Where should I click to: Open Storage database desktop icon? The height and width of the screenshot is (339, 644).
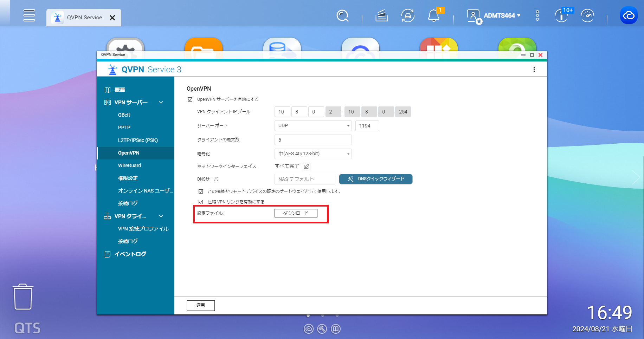(282, 45)
